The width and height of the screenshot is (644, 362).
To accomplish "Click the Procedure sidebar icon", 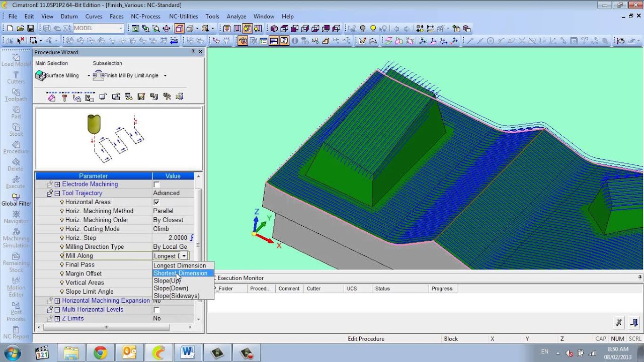I will point(16,147).
